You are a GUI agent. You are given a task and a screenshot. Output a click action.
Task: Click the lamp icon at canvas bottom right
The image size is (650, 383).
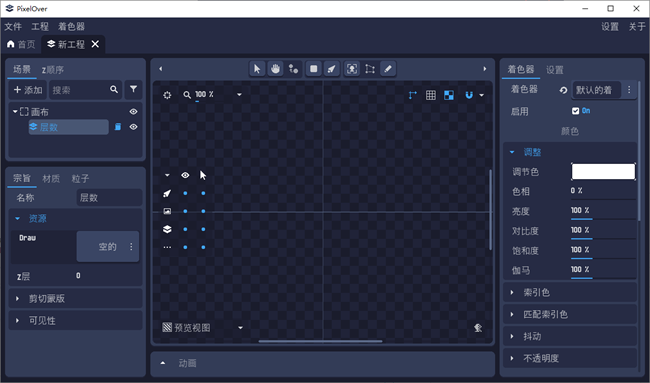(x=478, y=328)
